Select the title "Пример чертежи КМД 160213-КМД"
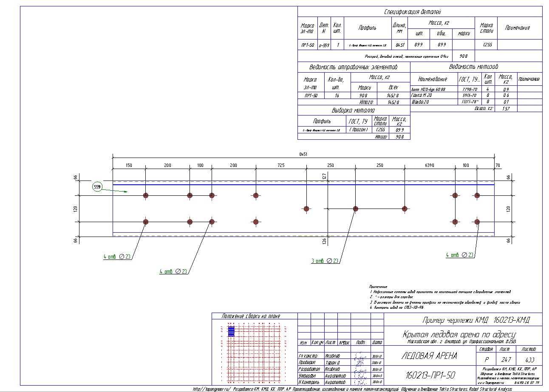 click(476, 320)
